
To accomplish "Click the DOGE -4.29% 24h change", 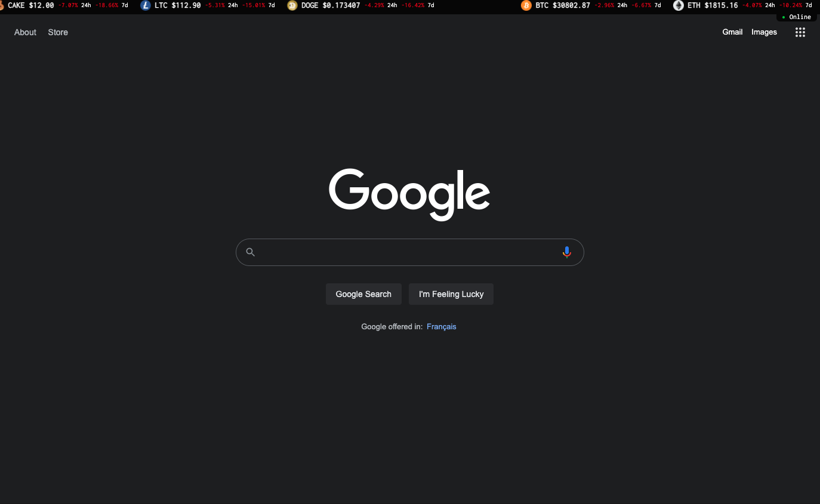I will click(x=381, y=5).
